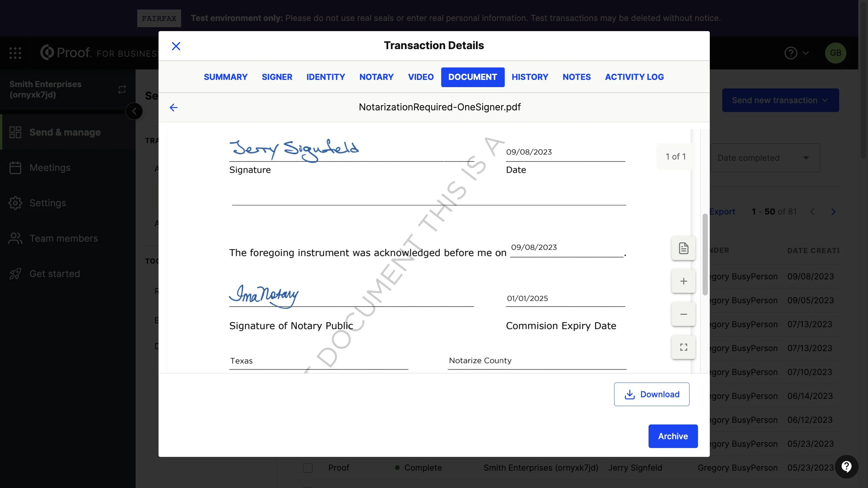Switch to the VIDEO tab
Screen dimensions: 868x488
421,77
